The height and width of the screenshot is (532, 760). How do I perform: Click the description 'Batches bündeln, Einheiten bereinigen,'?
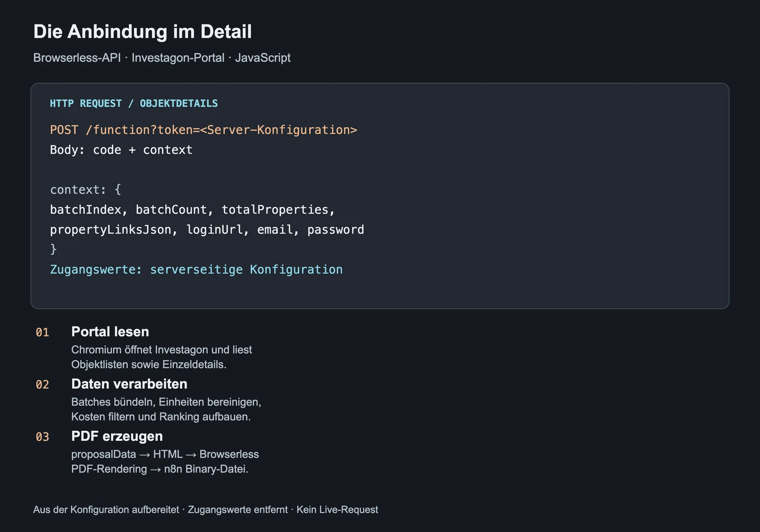166,402
